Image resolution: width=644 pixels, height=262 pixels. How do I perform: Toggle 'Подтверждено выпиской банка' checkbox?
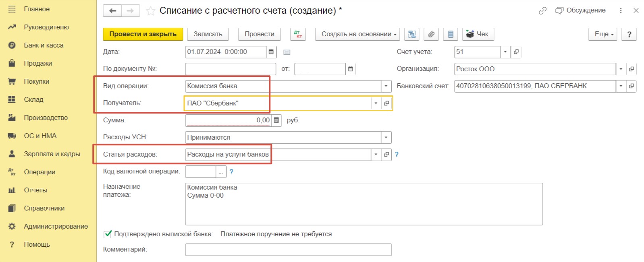tap(108, 234)
